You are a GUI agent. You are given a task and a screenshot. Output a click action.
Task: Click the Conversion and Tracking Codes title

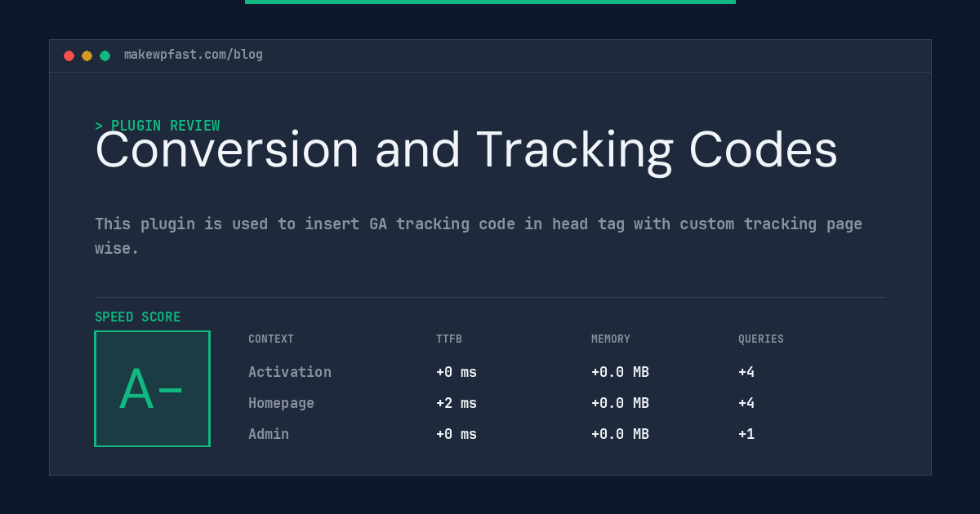[x=466, y=150]
